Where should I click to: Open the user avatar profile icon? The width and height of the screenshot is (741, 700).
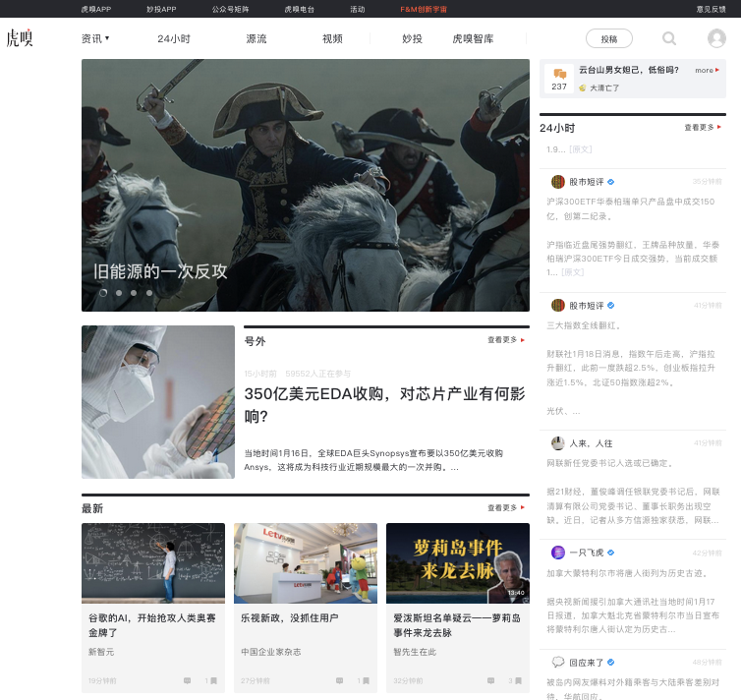(x=716, y=38)
